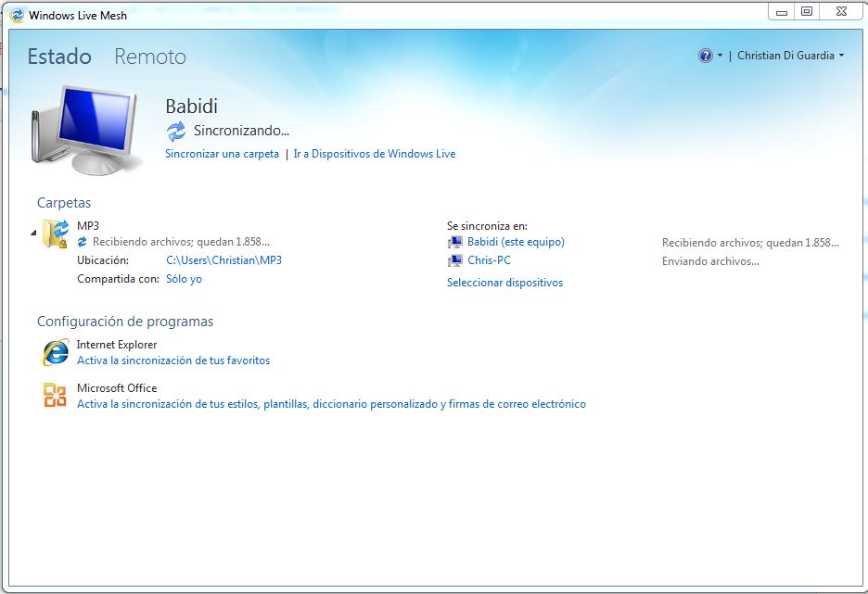This screenshot has height=594, width=868.
Task: Click the Windows Live Mesh title bar icon
Action: pyautogui.click(x=18, y=15)
